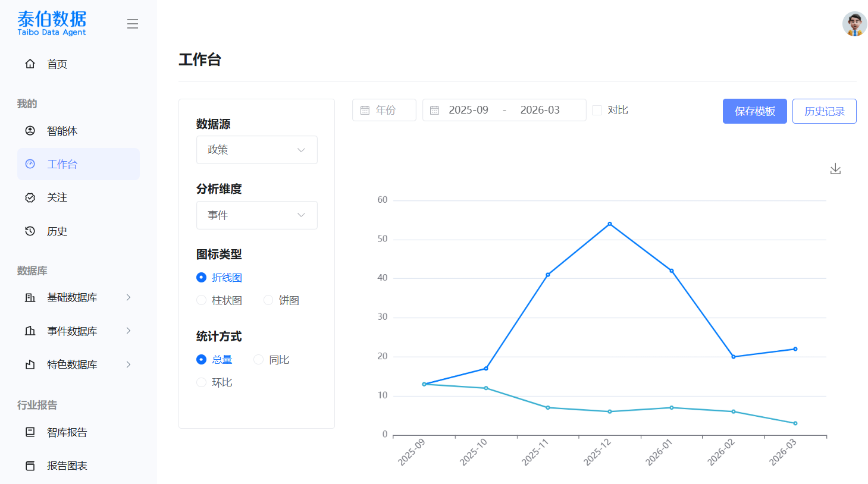Click the 历史 clock icon in sidebar
Screen dimensions: 868x484
30,231
